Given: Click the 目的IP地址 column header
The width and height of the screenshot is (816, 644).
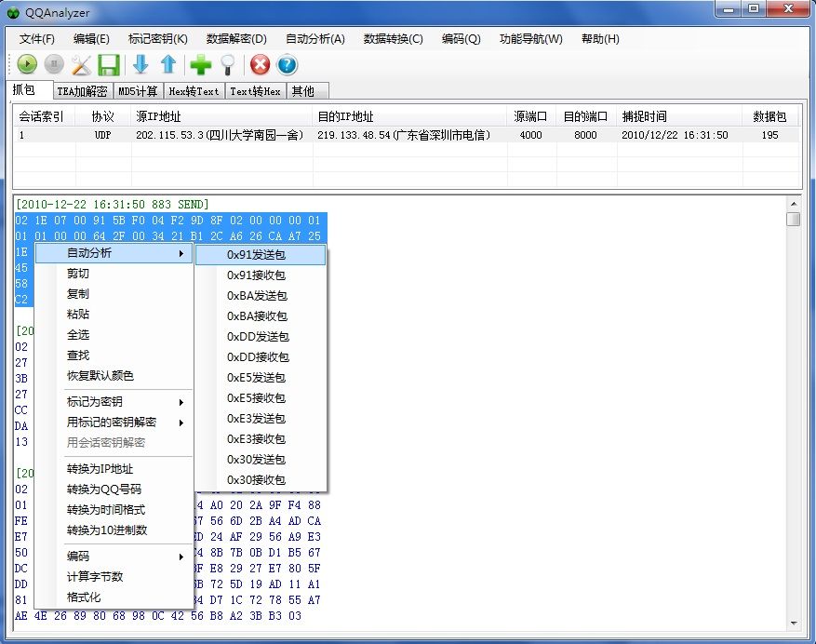Looking at the screenshot, I should [x=410, y=116].
